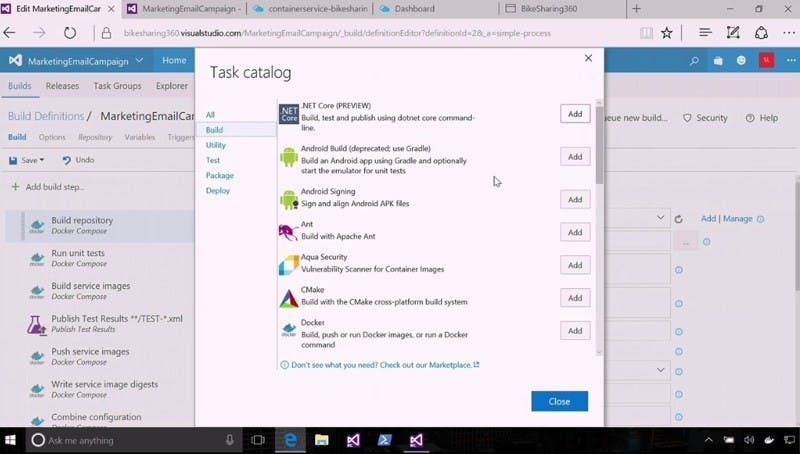Click the Aqua Security icon
Screen dimensions: 800x454
tap(289, 265)
